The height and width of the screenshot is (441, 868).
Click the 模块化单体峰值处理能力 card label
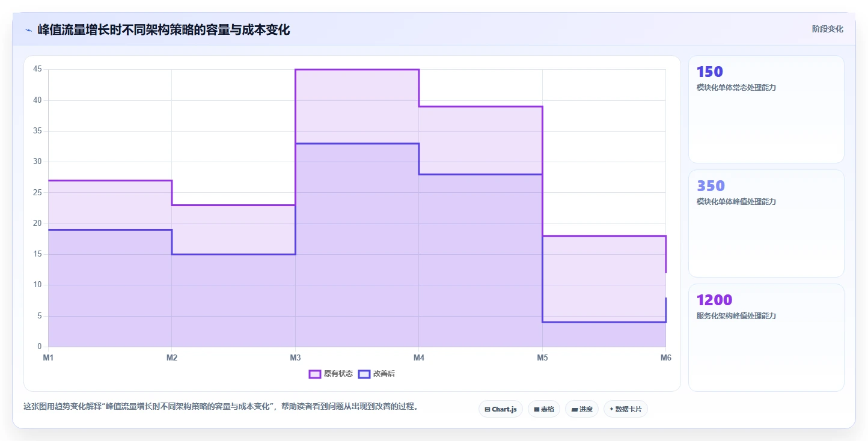pyautogui.click(x=736, y=202)
